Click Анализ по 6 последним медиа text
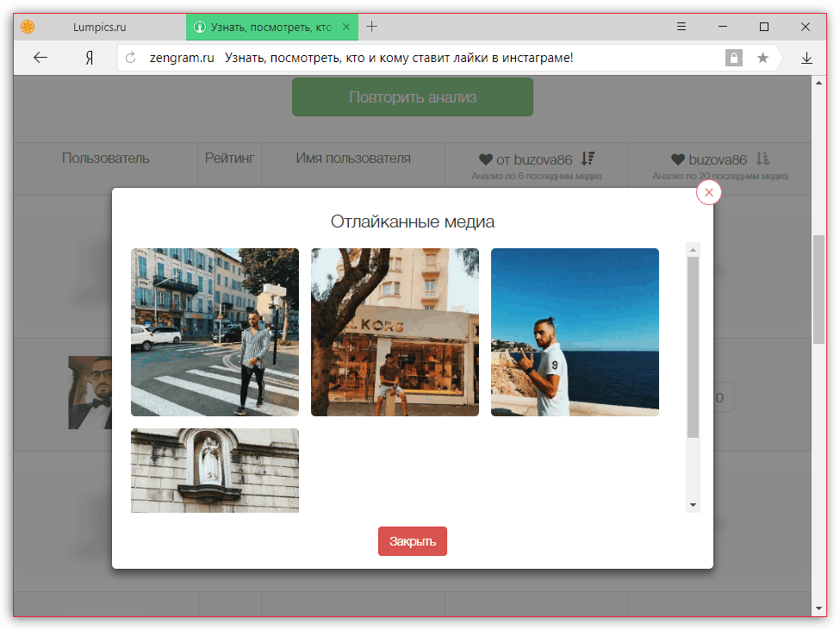Screen dimensions: 840x630 pyautogui.click(x=536, y=176)
